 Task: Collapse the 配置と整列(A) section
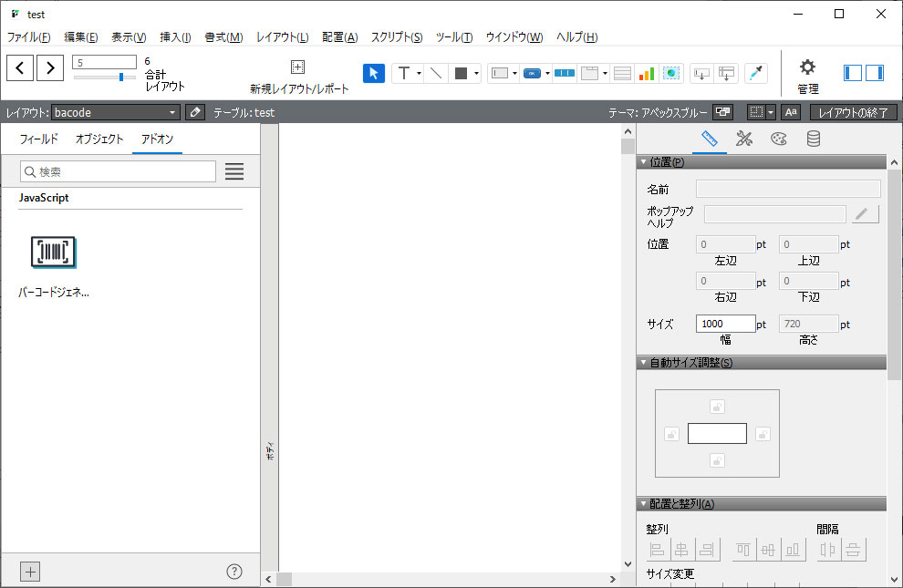tap(644, 503)
